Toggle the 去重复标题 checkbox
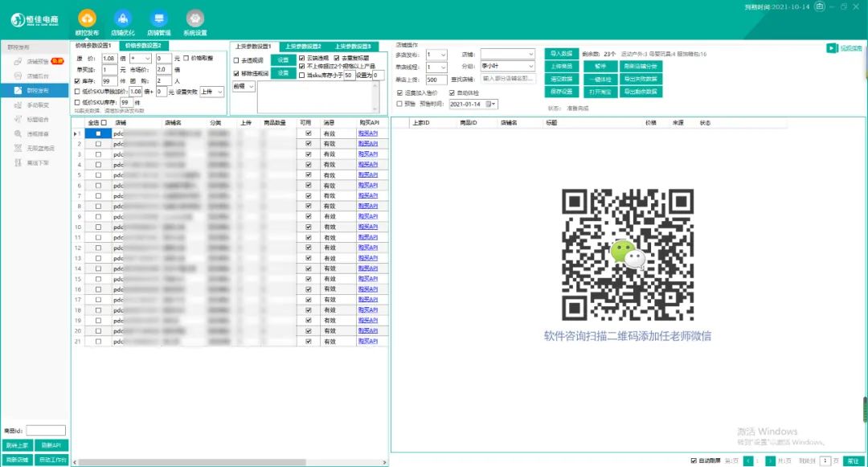Image resolution: width=868 pixels, height=467 pixels. [337, 58]
